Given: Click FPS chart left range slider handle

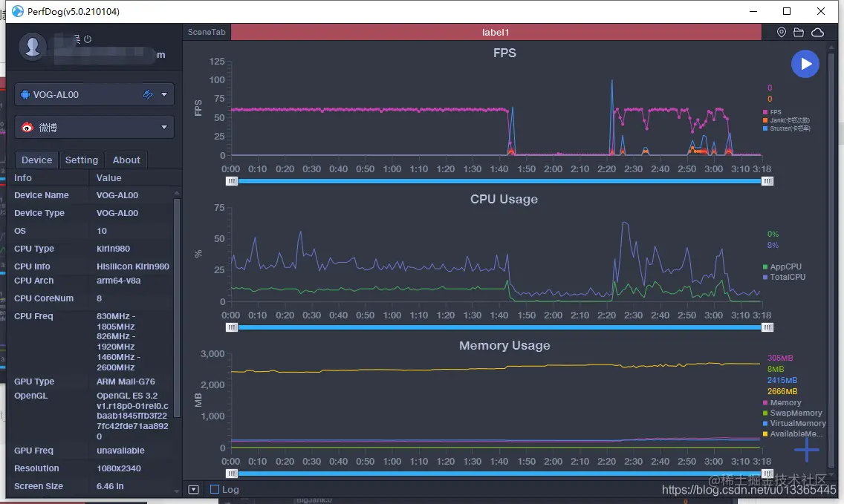Looking at the screenshot, I should point(232,181).
